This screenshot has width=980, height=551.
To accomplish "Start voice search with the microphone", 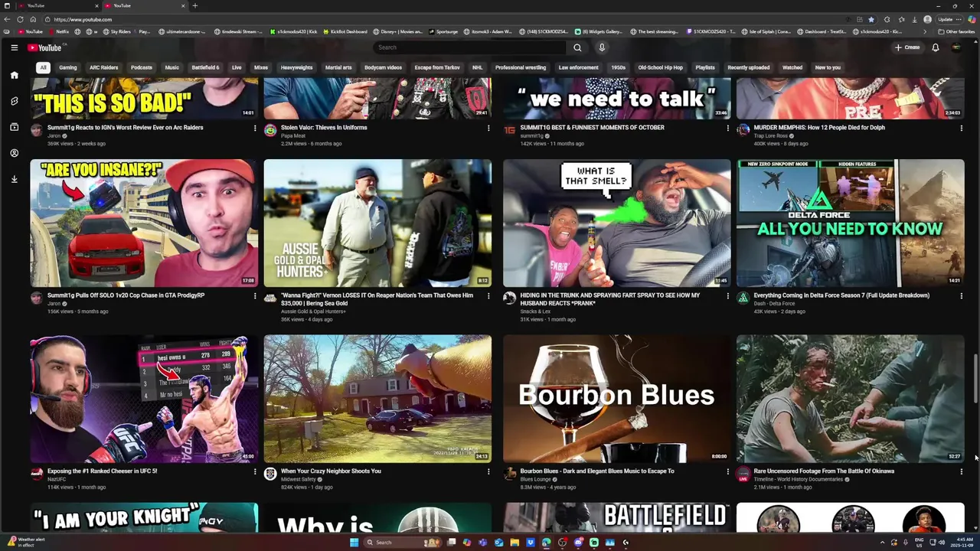I will point(602,47).
